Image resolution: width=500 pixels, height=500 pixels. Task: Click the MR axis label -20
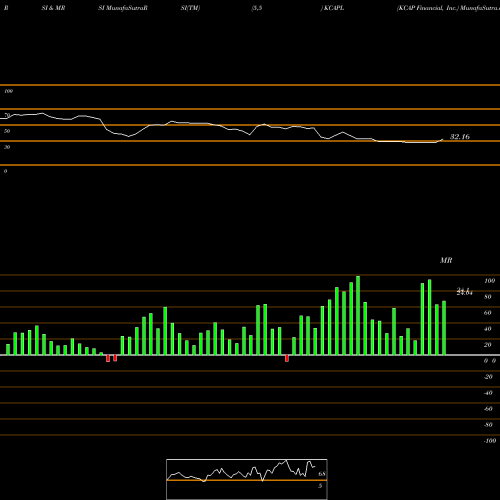pyautogui.click(x=488, y=377)
